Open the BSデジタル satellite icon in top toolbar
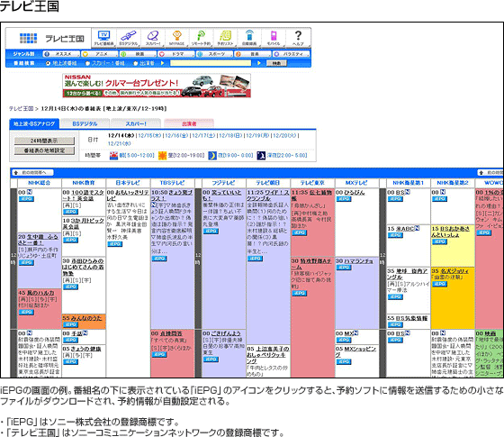This screenshot has height=437, width=504. point(128,38)
